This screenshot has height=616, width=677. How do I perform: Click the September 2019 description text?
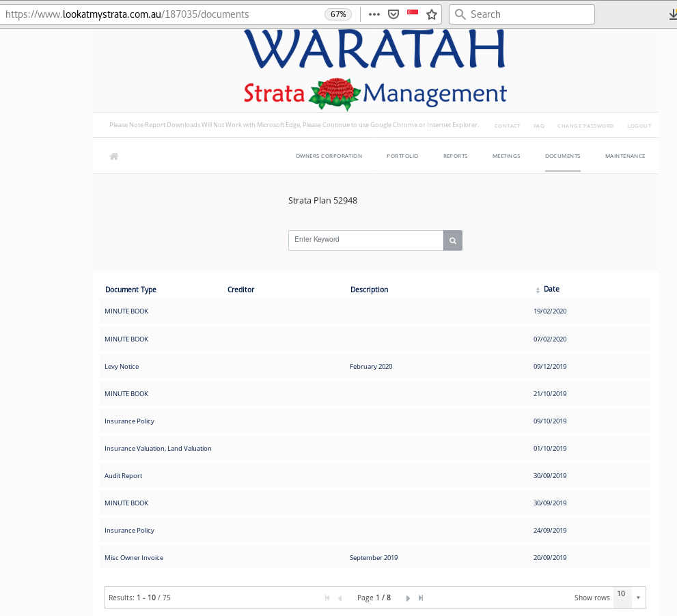pos(374,558)
